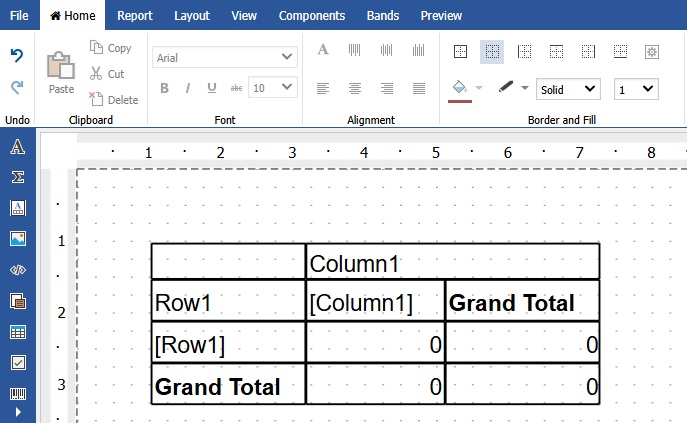687x423 pixels.
Task: Toggle Italic font formatting
Action: click(188, 88)
